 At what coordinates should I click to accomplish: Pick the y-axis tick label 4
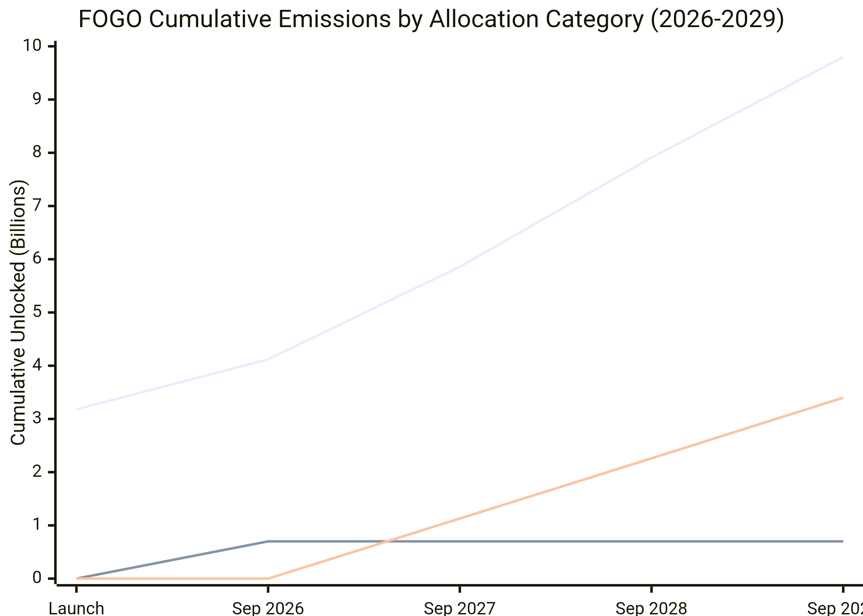[37, 365]
